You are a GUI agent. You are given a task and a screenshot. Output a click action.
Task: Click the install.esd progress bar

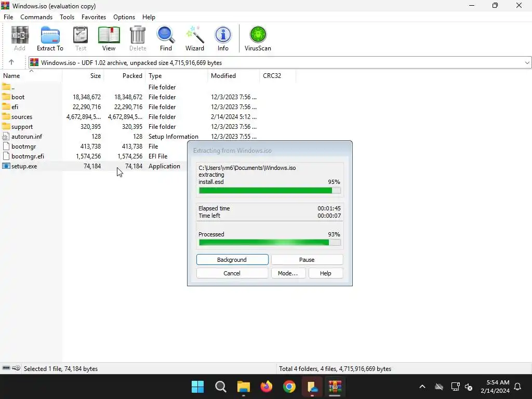pos(270,191)
